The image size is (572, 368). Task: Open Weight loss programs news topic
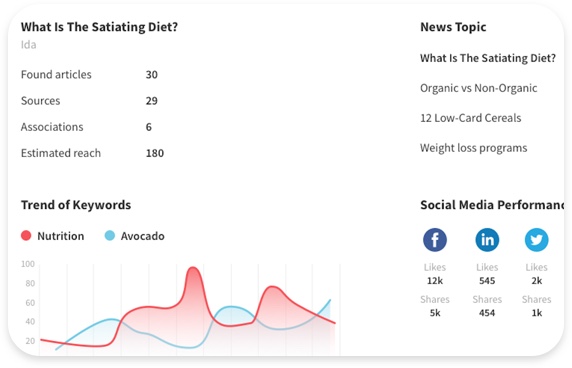473,148
